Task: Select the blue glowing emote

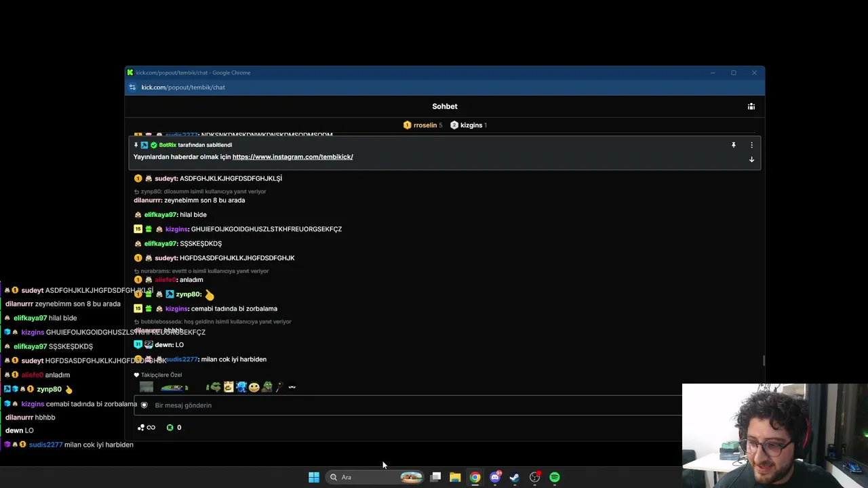Action: [241, 387]
